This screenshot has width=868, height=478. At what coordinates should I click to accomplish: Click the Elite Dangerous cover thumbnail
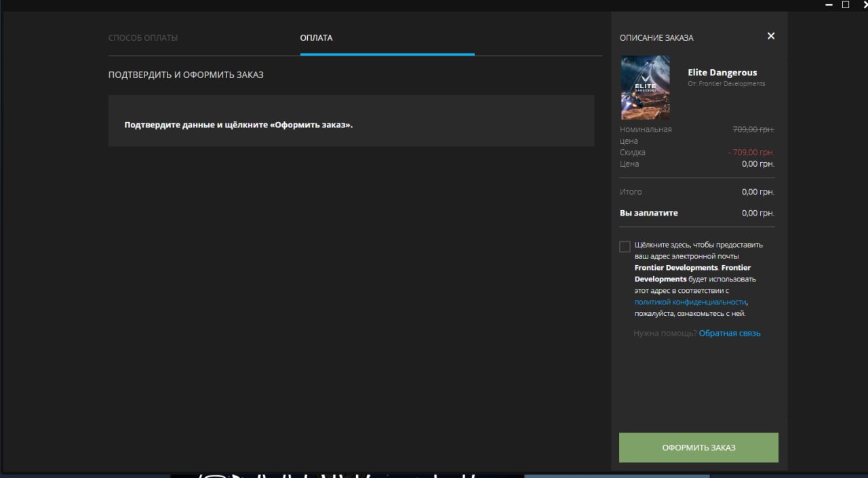click(645, 87)
